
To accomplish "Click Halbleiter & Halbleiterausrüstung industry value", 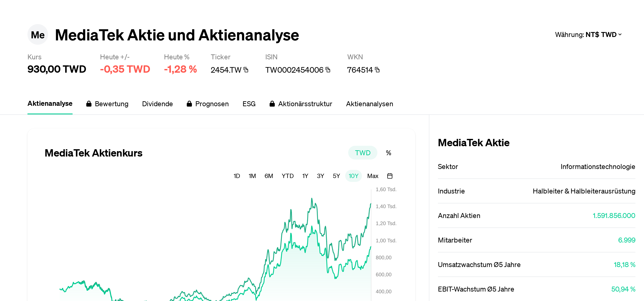I will [x=584, y=191].
